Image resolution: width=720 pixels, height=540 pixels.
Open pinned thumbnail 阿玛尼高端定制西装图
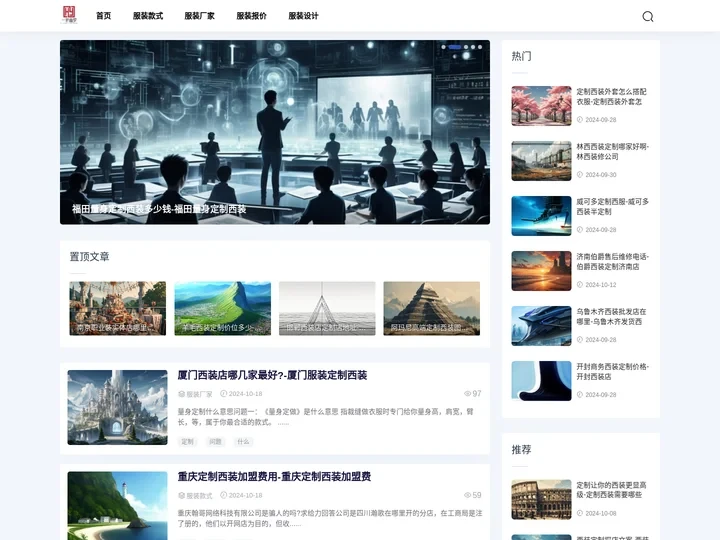click(x=432, y=308)
